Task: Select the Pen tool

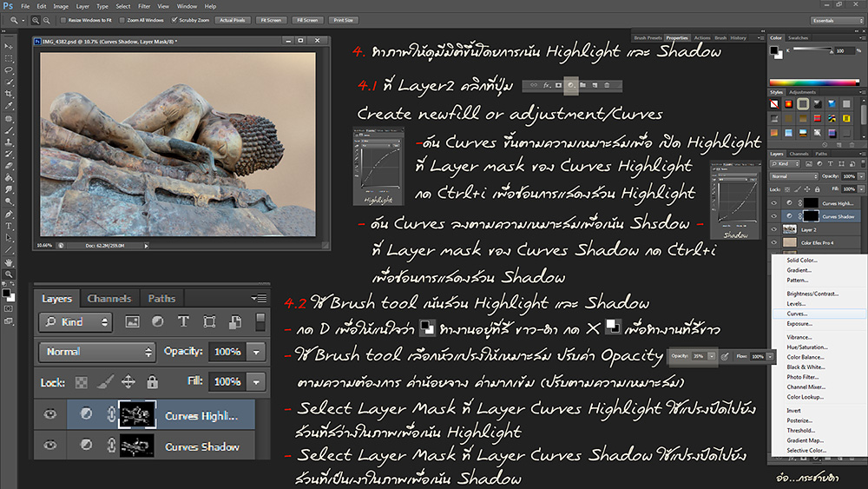Action: coord(9,213)
